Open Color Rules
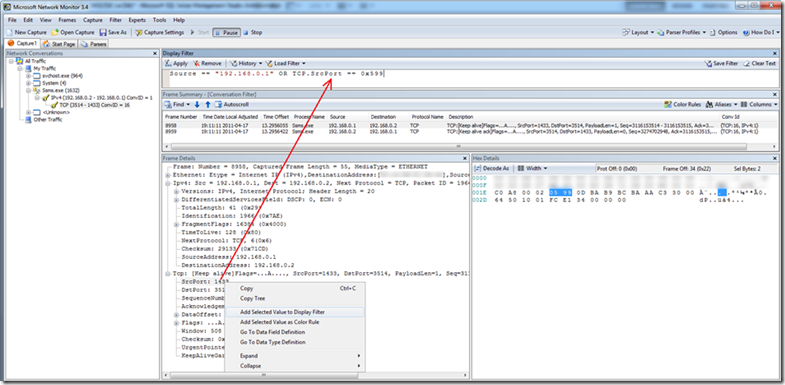 [x=682, y=105]
